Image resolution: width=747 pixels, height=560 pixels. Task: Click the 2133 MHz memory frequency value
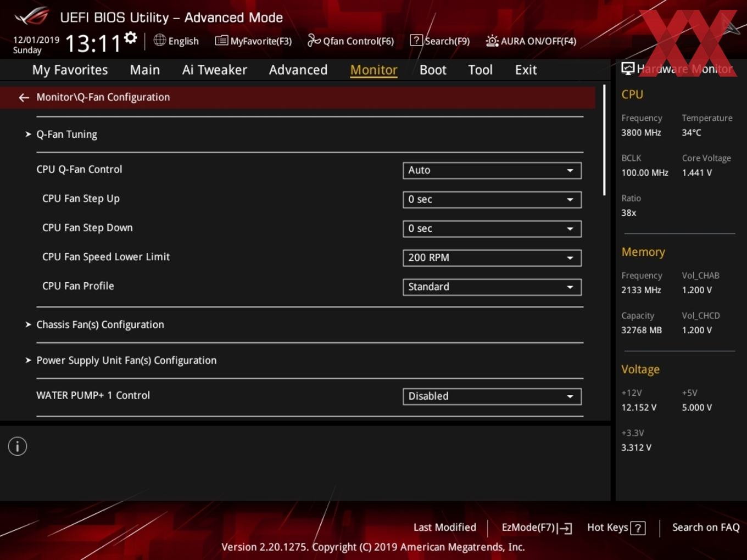(x=641, y=290)
